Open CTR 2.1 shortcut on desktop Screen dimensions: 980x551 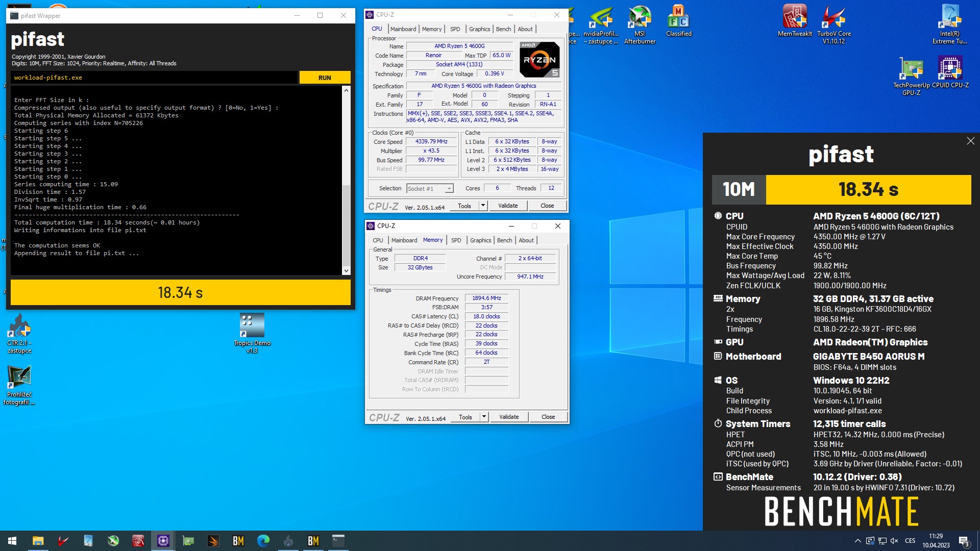tap(19, 334)
